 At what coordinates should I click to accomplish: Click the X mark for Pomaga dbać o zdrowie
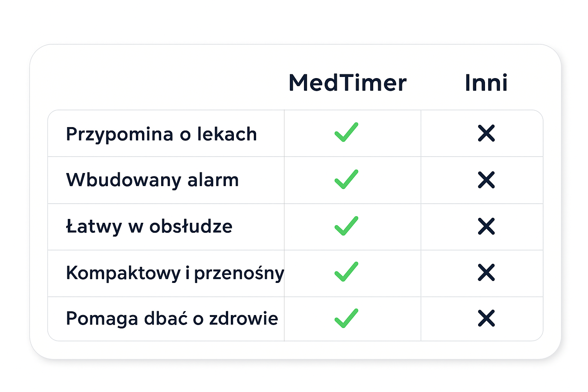tap(486, 318)
